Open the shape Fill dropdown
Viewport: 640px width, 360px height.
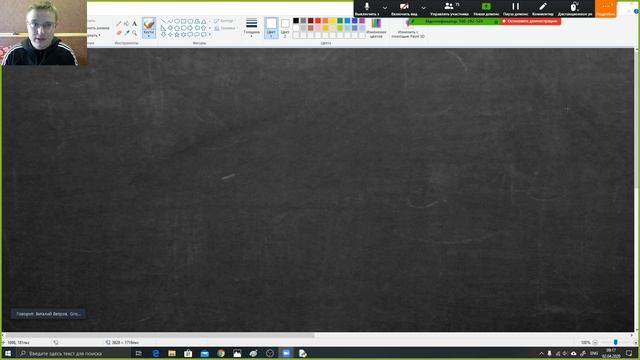pyautogui.click(x=224, y=28)
